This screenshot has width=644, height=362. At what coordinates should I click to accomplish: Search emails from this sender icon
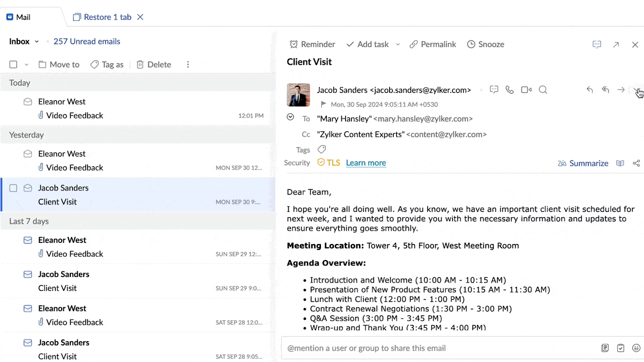(543, 90)
